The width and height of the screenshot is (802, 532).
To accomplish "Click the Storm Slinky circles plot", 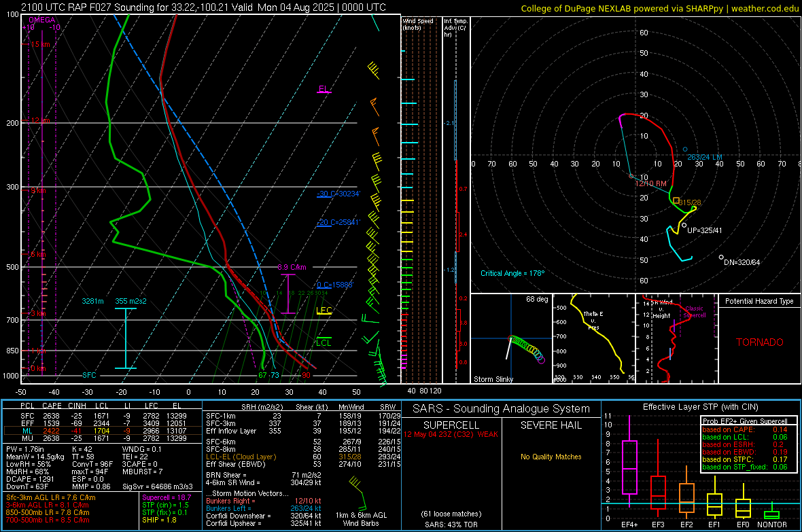I will point(526,349).
